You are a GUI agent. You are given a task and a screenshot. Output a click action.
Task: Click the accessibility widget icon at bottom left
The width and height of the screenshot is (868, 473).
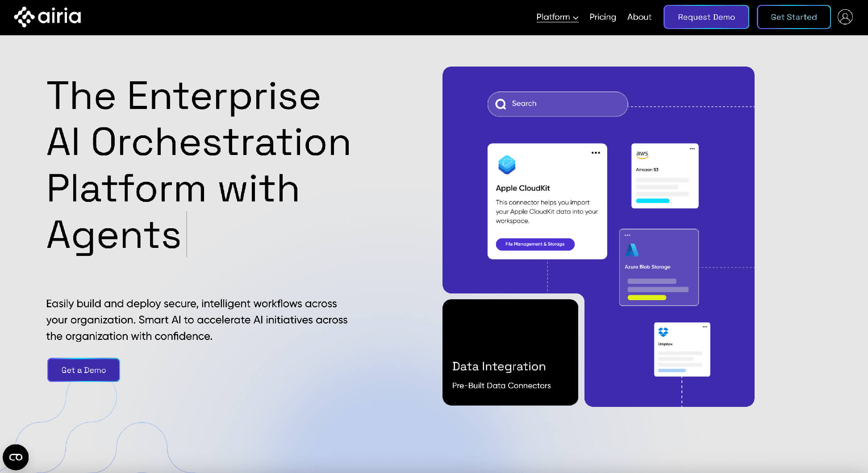tap(16, 457)
